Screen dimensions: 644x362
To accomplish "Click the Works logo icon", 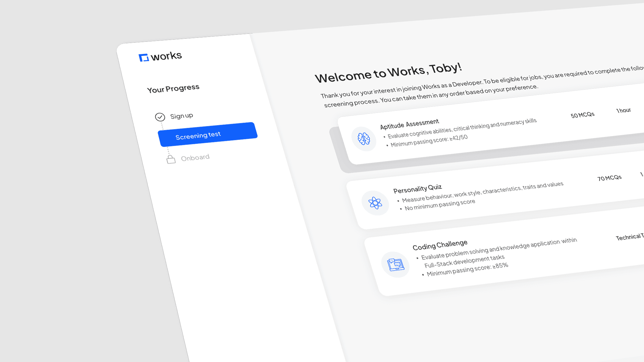I will coord(144,57).
